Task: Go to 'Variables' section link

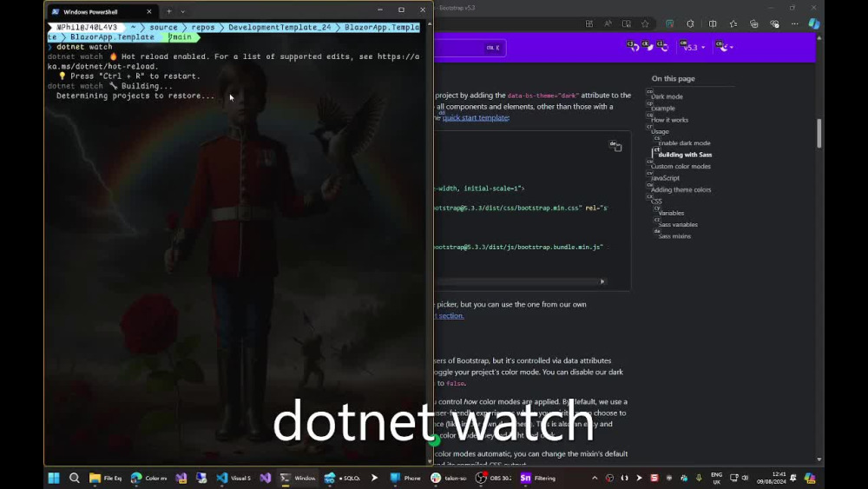Action: click(671, 213)
